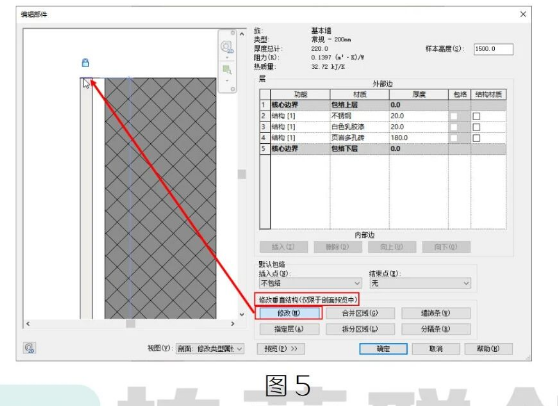Viewport: 558px width, 406px height.
Task: Click the 帮助 (Help) button
Action: [x=488, y=349]
